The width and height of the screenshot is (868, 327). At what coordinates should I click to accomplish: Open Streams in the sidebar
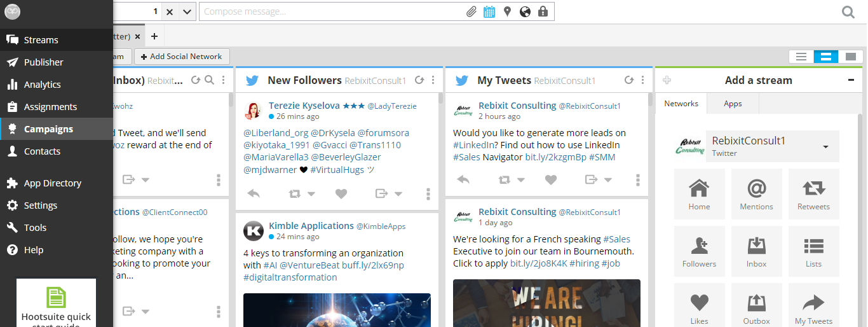click(57, 39)
